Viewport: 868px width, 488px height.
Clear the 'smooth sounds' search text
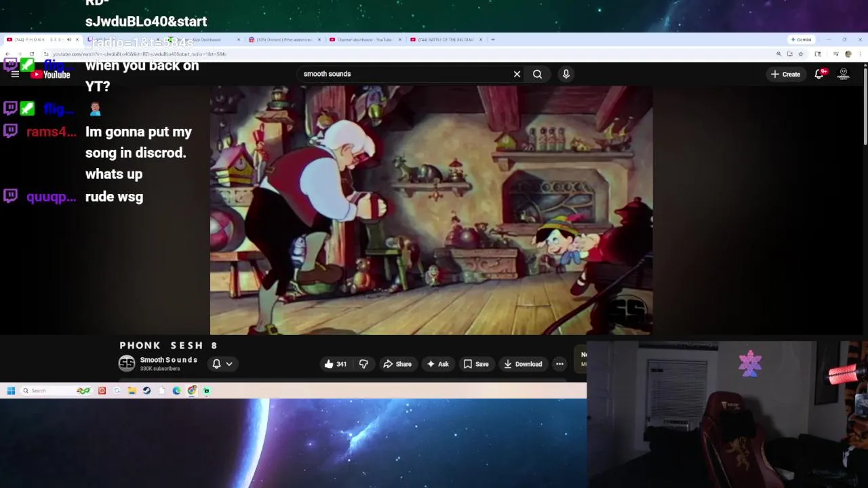click(517, 74)
